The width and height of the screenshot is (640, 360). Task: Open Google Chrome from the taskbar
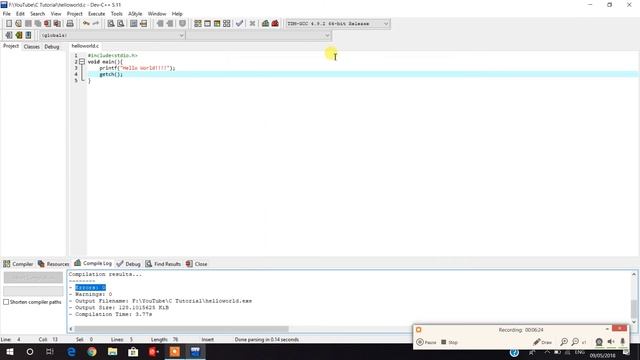pos(92,351)
